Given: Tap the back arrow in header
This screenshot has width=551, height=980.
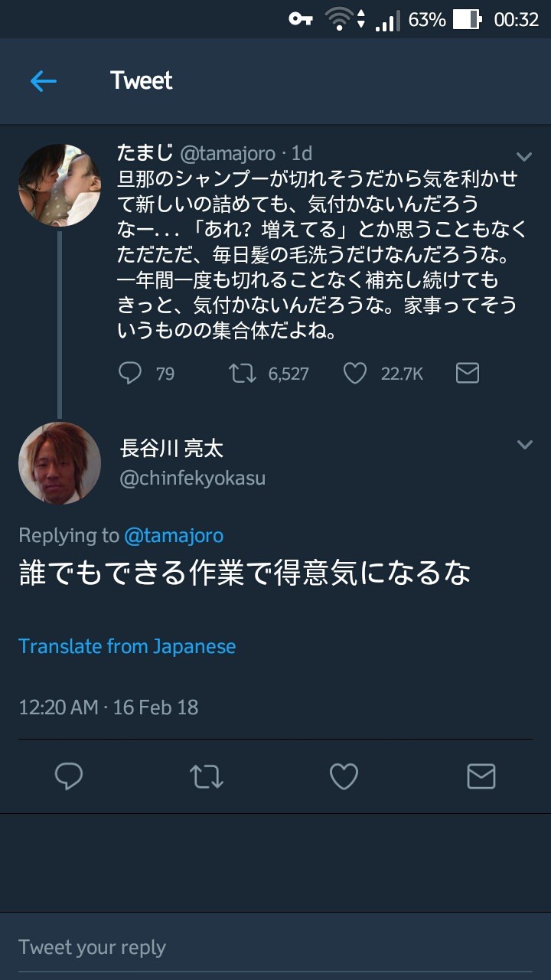Looking at the screenshot, I should [x=44, y=81].
